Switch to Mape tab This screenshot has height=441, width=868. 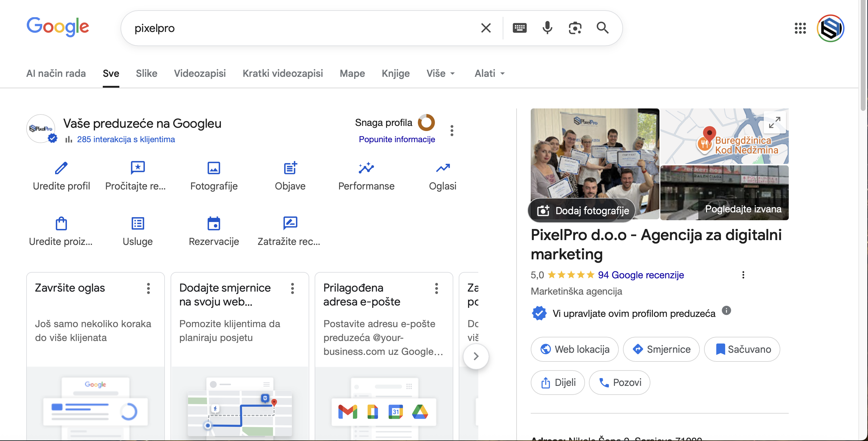352,73
